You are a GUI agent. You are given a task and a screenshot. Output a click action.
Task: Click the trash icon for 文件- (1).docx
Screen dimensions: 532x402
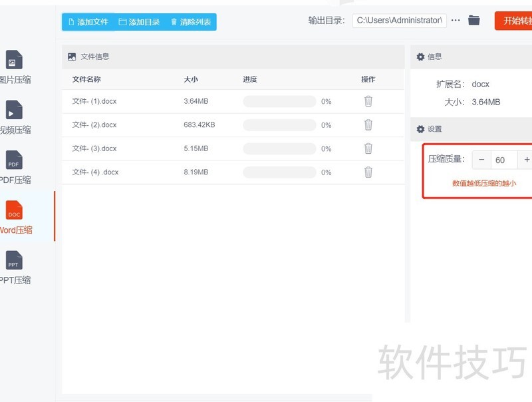[368, 101]
